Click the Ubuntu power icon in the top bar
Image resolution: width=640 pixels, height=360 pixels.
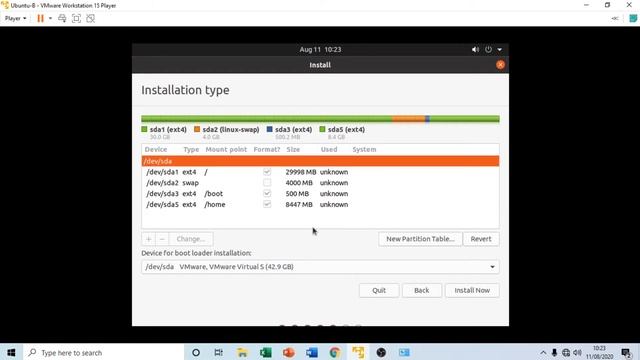pyautogui.click(x=489, y=49)
